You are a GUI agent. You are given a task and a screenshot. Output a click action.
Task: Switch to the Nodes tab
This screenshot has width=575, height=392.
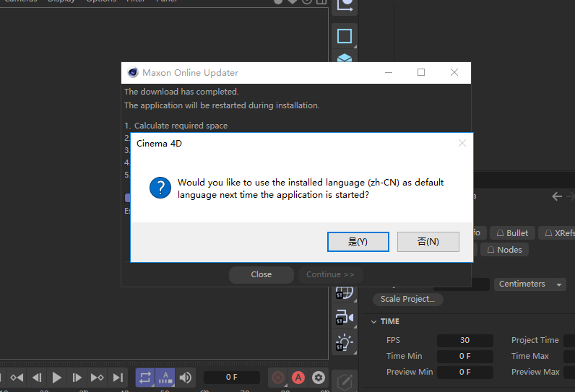pyautogui.click(x=505, y=250)
